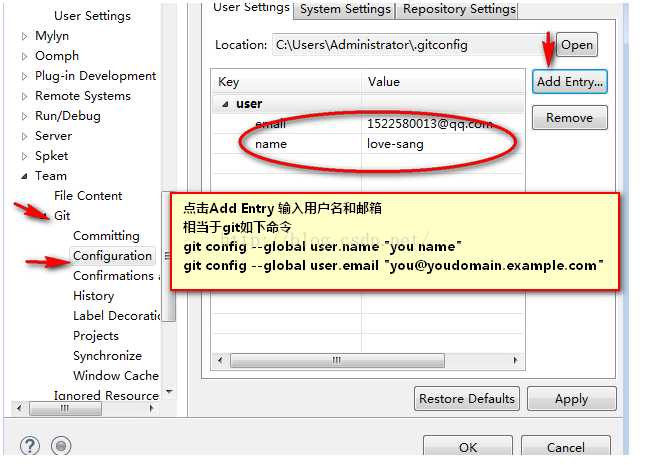This screenshot has width=657, height=465.
Task: Click the Key column header
Action: click(287, 82)
